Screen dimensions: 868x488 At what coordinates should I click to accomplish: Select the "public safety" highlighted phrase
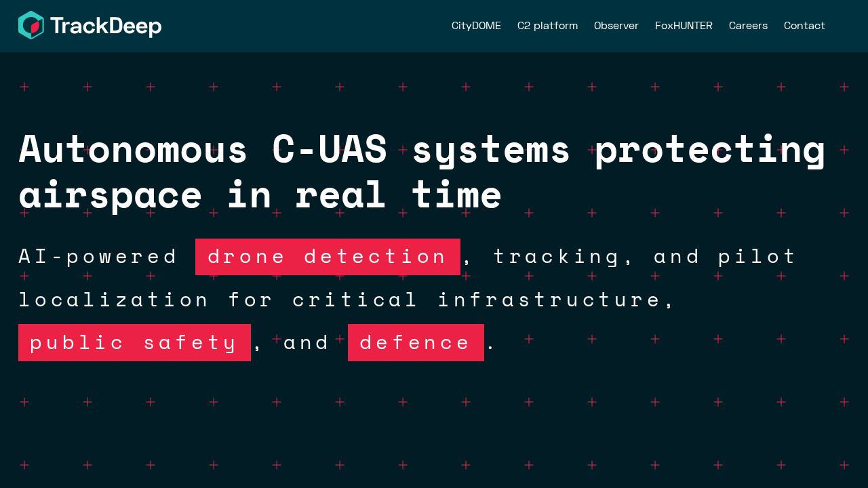134,342
